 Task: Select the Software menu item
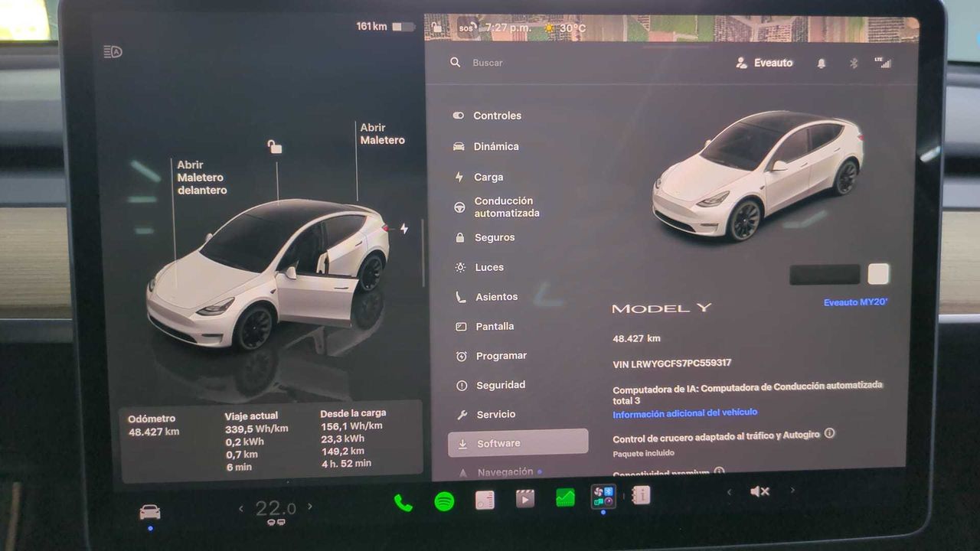[x=518, y=442]
